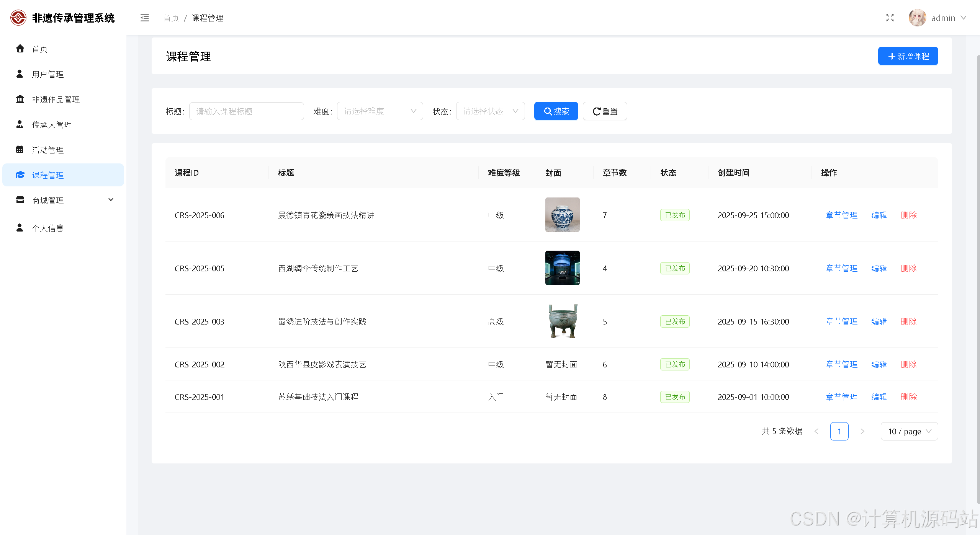
Task: Open the 请选择难度 dropdown
Action: click(380, 111)
